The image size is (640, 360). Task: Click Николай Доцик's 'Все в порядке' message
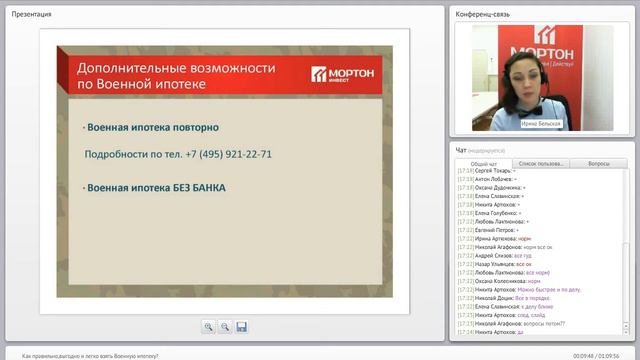point(504,298)
